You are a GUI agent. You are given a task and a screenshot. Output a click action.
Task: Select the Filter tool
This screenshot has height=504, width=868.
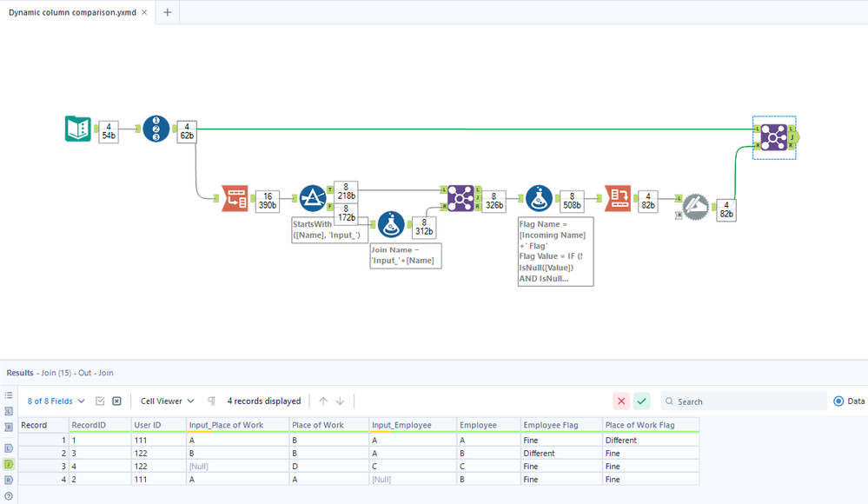coord(313,198)
